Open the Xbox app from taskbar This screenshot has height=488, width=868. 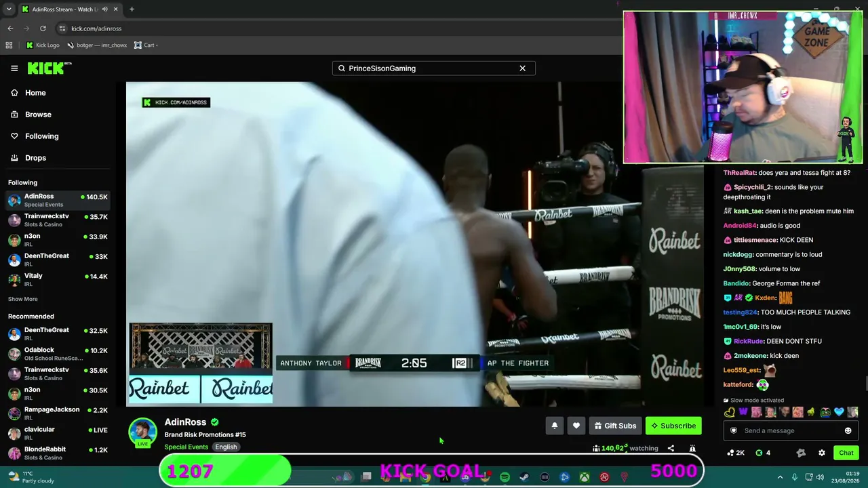coord(584,476)
